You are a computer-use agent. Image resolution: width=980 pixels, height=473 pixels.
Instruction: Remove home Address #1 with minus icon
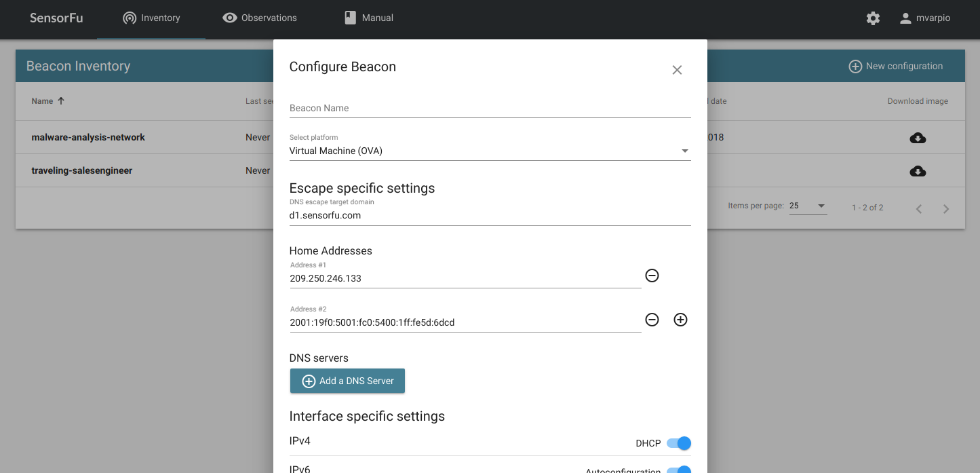click(652, 276)
